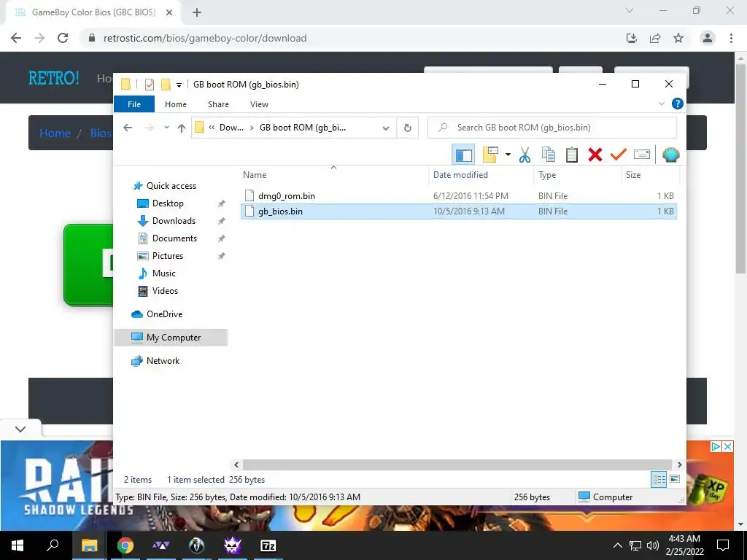Image resolution: width=747 pixels, height=560 pixels.
Task: Open Downloads in navigation pane
Action: click(x=174, y=221)
